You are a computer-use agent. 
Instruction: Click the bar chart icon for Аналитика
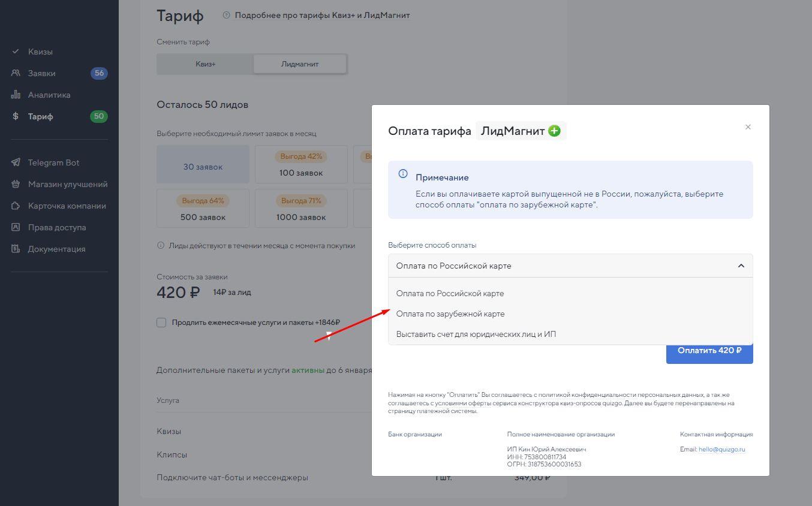click(x=16, y=95)
